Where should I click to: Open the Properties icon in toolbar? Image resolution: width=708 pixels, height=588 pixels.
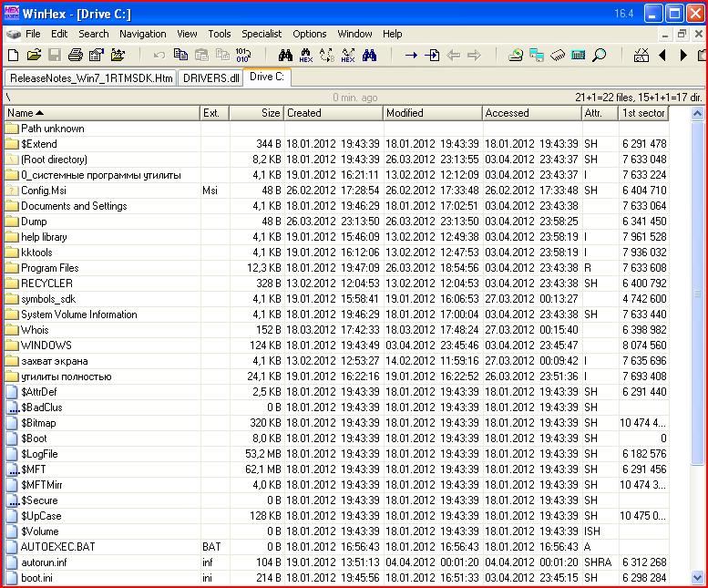tap(97, 56)
